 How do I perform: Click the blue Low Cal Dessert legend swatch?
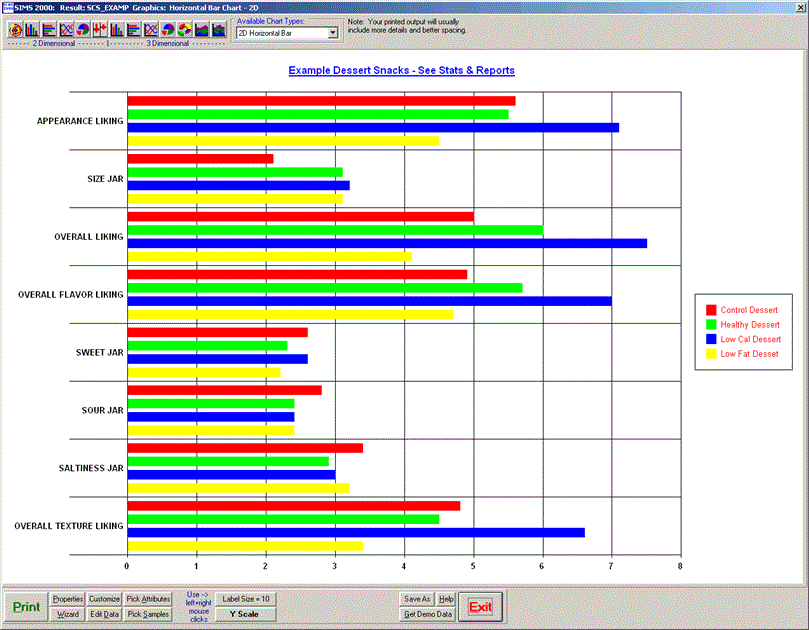click(x=711, y=339)
